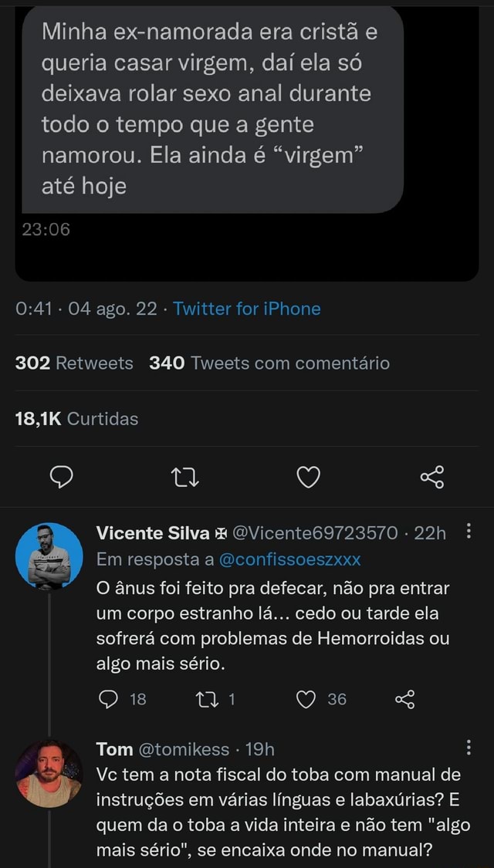Share Vicente Silva's reply
494x868 pixels.
[405, 700]
